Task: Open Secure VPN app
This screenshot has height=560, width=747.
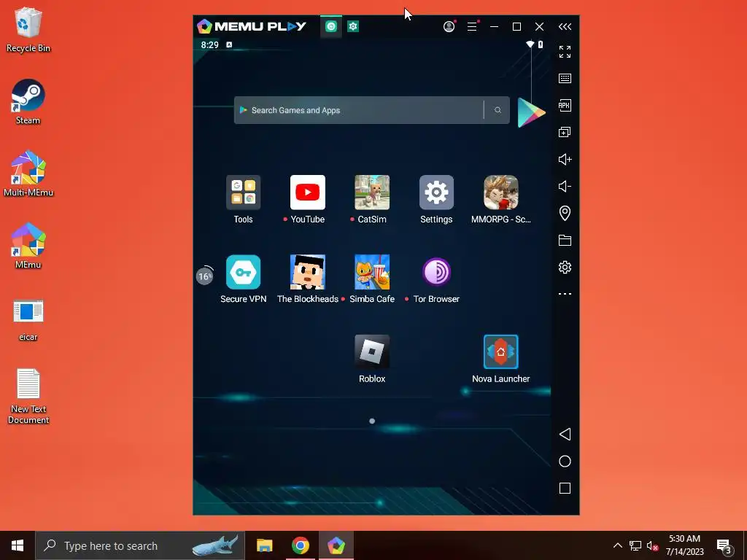Action: click(243, 272)
